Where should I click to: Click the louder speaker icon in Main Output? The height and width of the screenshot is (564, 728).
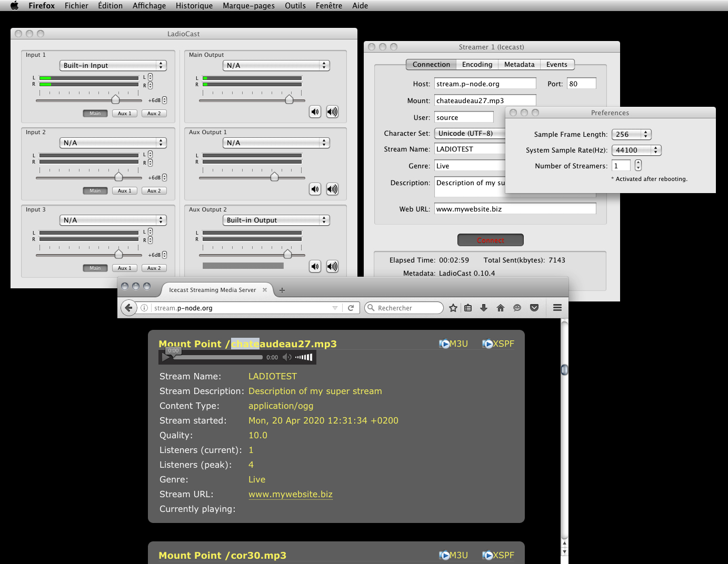point(332,112)
